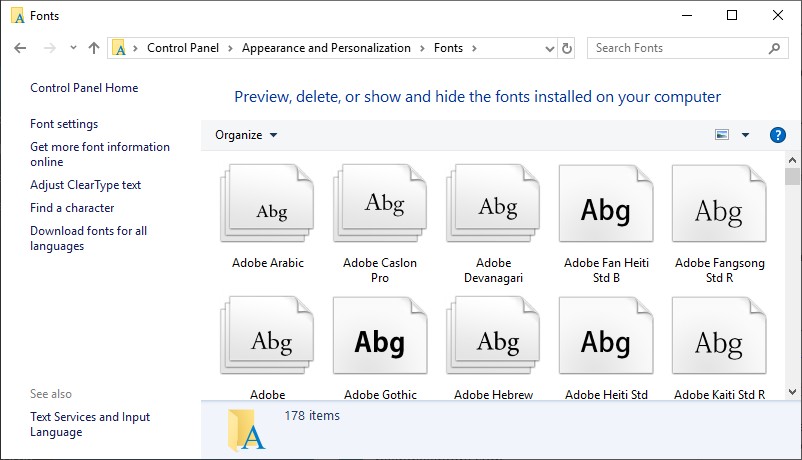Expand the address bar history dropdown

[x=550, y=49]
